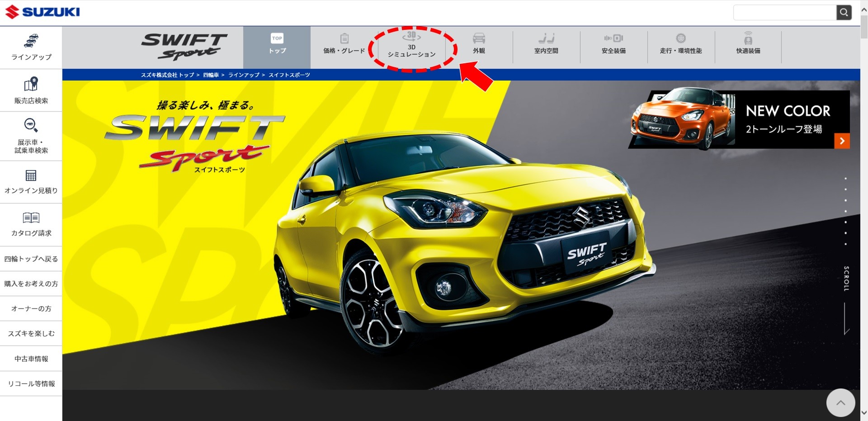Open the 安全装備 tab

pos(613,47)
